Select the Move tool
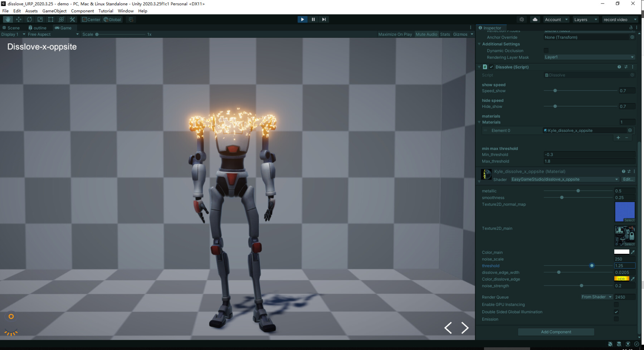644x350 pixels. [x=19, y=19]
